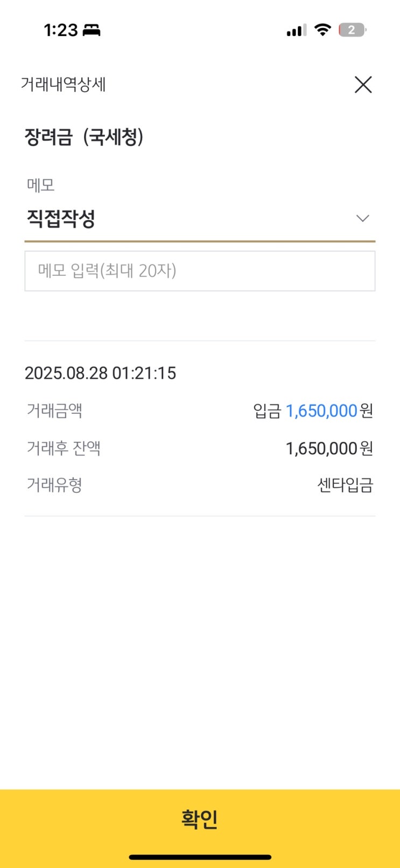This screenshot has width=400, height=868.
Task: Tap the blue 1,650,000 deposit amount
Action: pyautogui.click(x=321, y=411)
